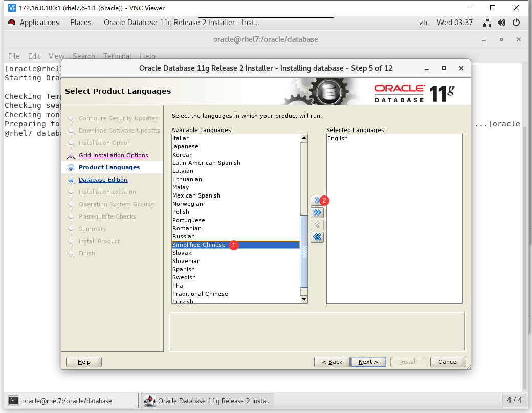Viewport: 532px width, 413px height.
Task: Select Korean in Available Languages
Action: (235, 155)
